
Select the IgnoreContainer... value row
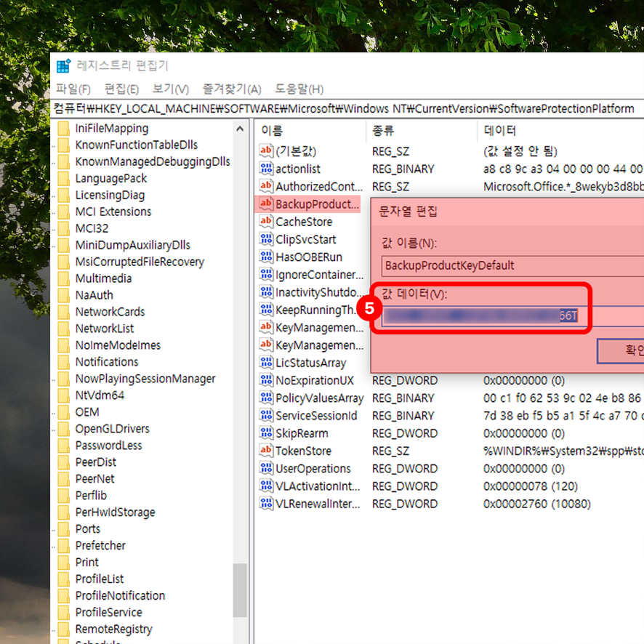point(311,274)
